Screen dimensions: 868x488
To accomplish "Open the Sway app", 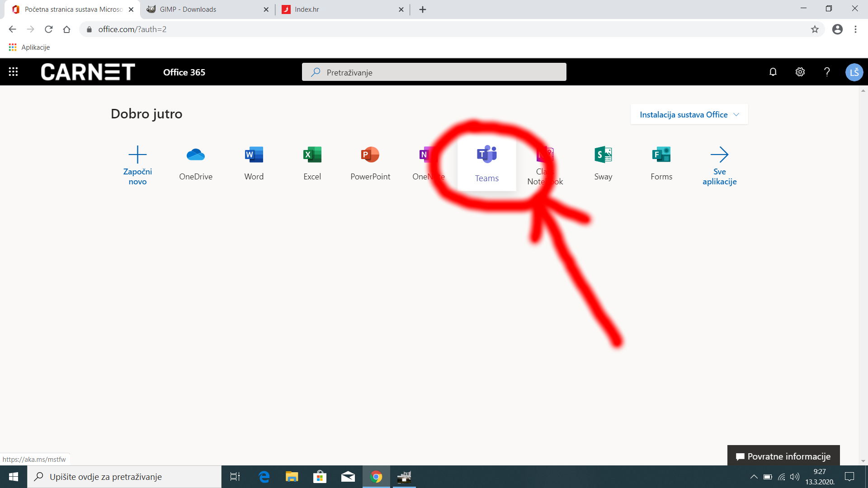I will coord(603,164).
